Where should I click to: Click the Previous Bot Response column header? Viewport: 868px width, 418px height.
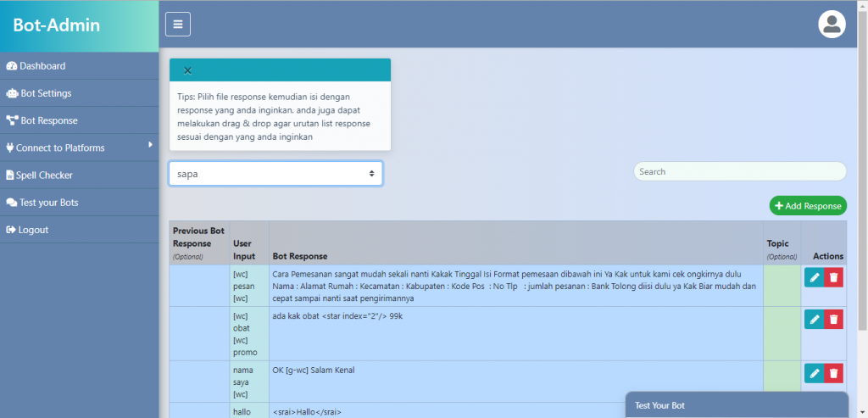click(x=199, y=243)
